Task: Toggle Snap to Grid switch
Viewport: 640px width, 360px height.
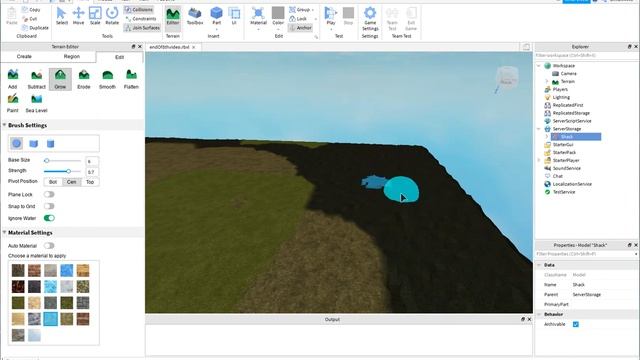Action: (49, 206)
